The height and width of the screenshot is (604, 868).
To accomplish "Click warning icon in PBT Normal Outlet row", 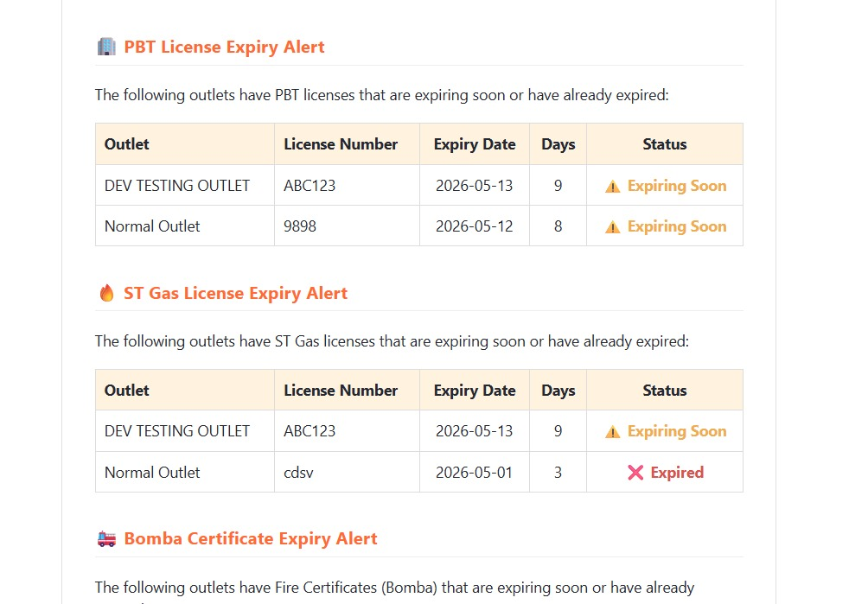I will point(612,227).
